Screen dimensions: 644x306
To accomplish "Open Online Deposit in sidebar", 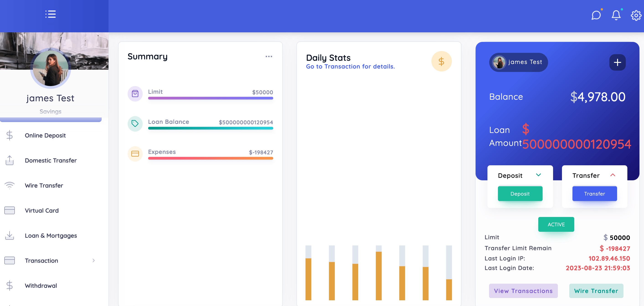I will (x=45, y=135).
